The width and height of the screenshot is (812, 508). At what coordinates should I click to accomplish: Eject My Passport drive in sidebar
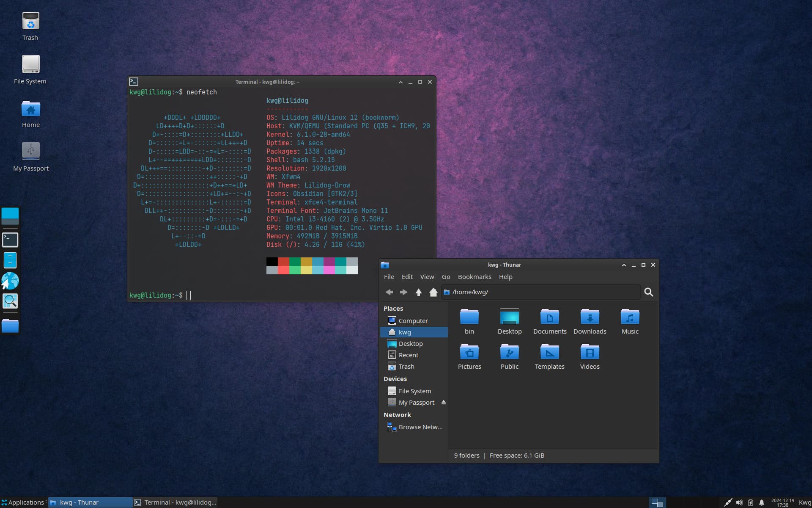444,402
